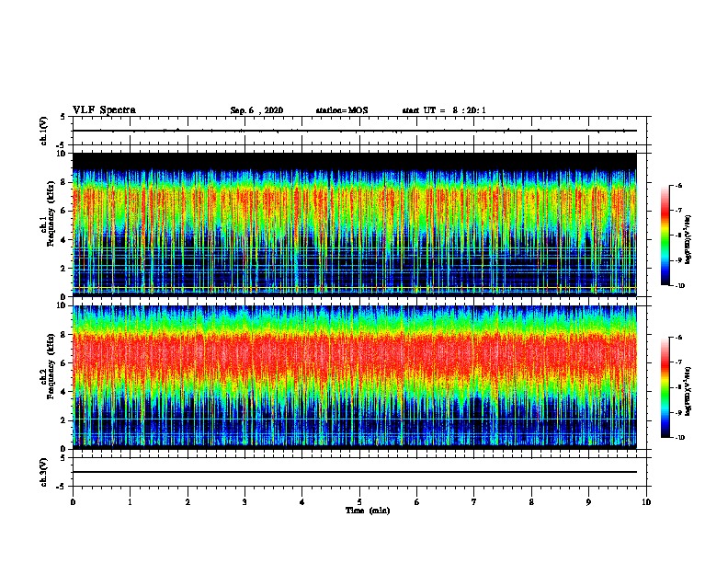728x563 pixels.
Task: Click the ch.2 spectrogram color scale bar
Action: (x=665, y=387)
